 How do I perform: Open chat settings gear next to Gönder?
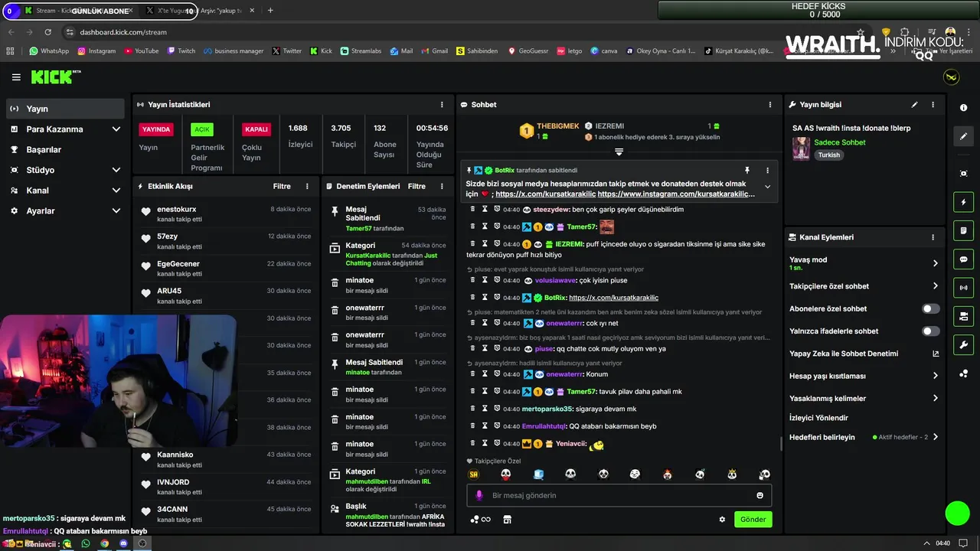coord(722,520)
